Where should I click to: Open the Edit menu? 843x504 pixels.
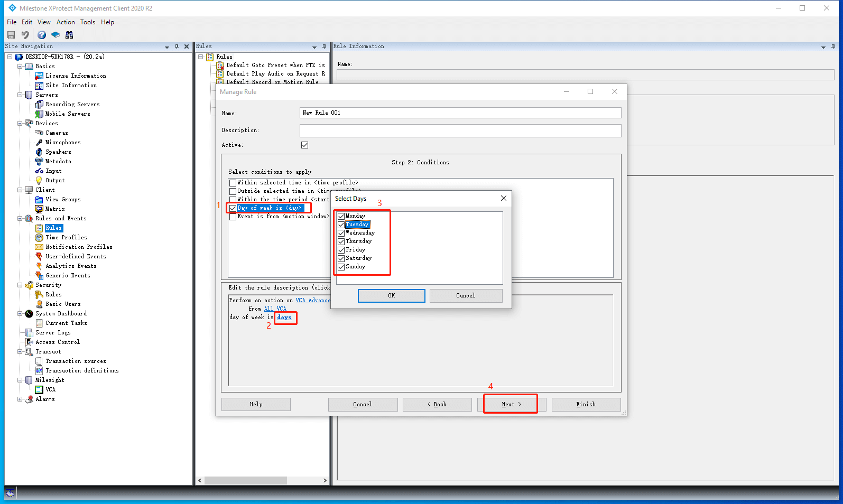point(27,22)
